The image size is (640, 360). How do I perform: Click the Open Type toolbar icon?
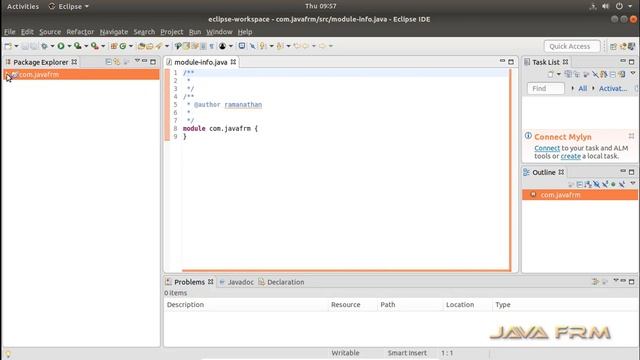pyautogui.click(x=141, y=46)
